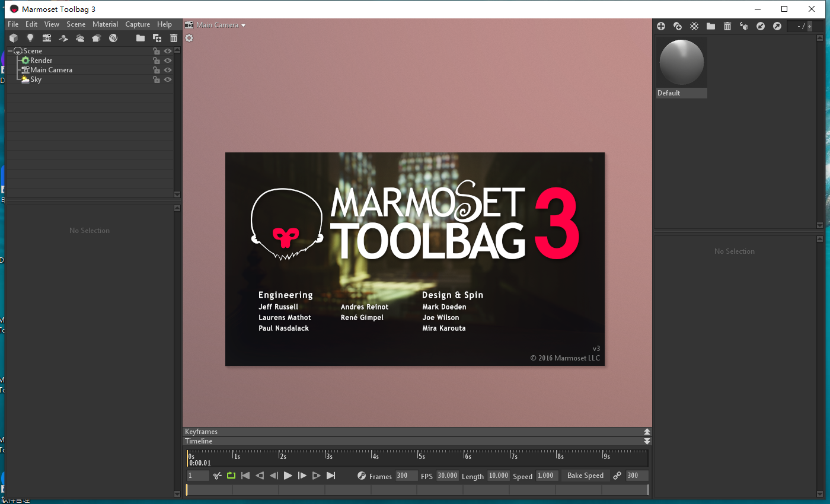Jump to the first frame
Viewport: 830px width, 504px height.
pos(245,476)
